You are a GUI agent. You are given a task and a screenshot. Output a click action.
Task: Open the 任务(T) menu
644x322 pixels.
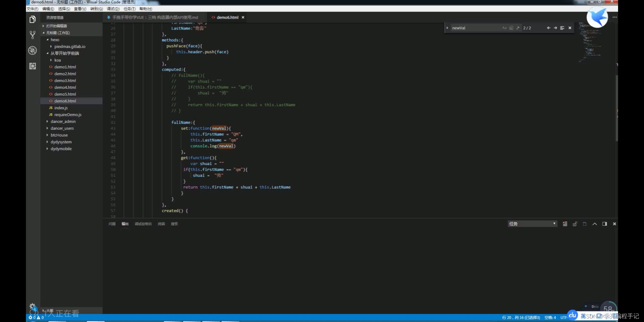pyautogui.click(x=129, y=9)
